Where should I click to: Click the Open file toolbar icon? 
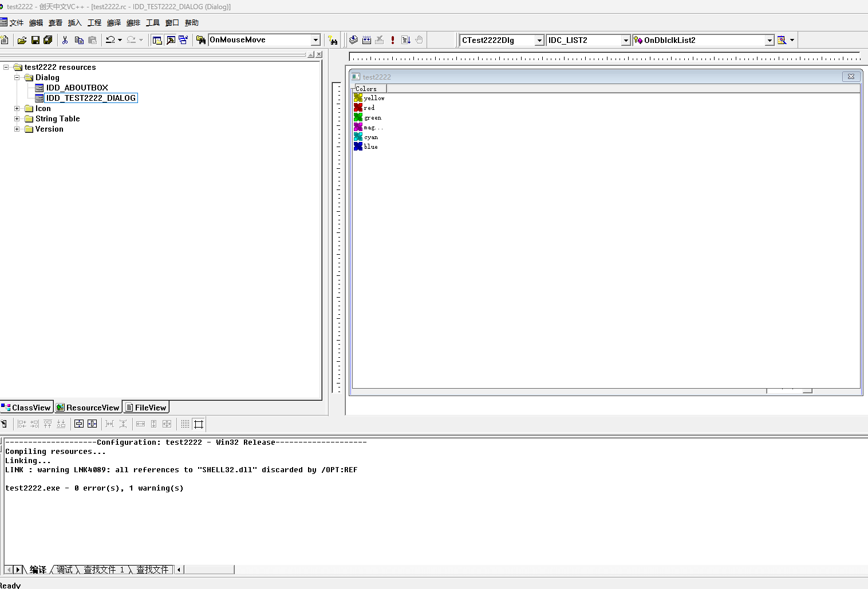22,40
